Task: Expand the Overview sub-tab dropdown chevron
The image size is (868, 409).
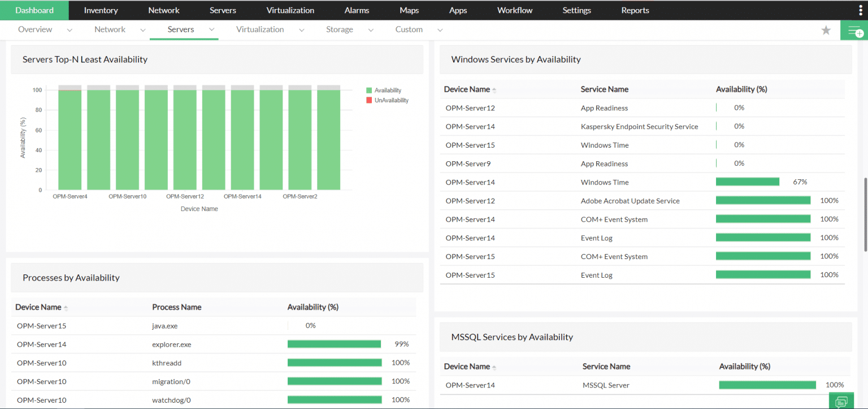Action: click(x=70, y=30)
